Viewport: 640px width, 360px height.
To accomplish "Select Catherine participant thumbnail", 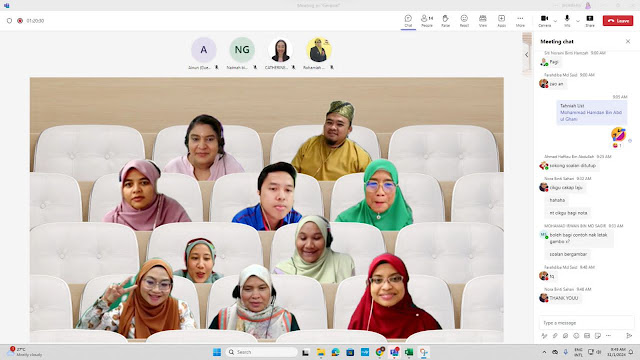I will tap(280, 50).
